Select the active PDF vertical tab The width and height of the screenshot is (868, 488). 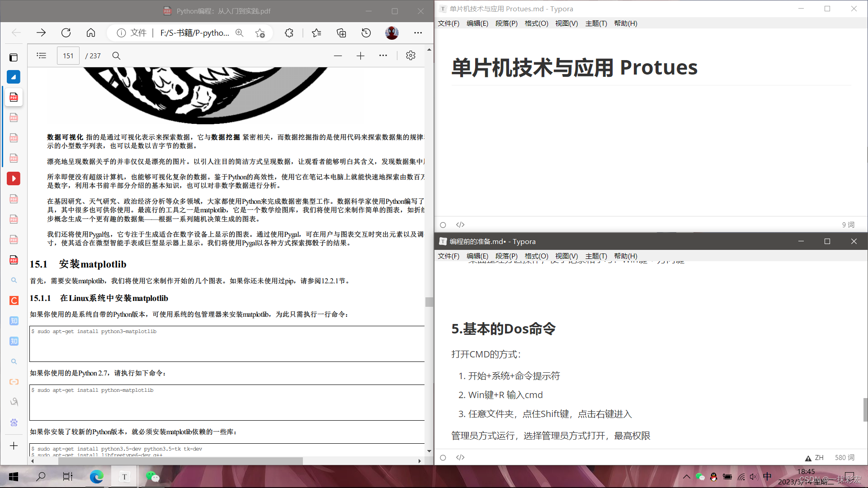[x=14, y=97]
